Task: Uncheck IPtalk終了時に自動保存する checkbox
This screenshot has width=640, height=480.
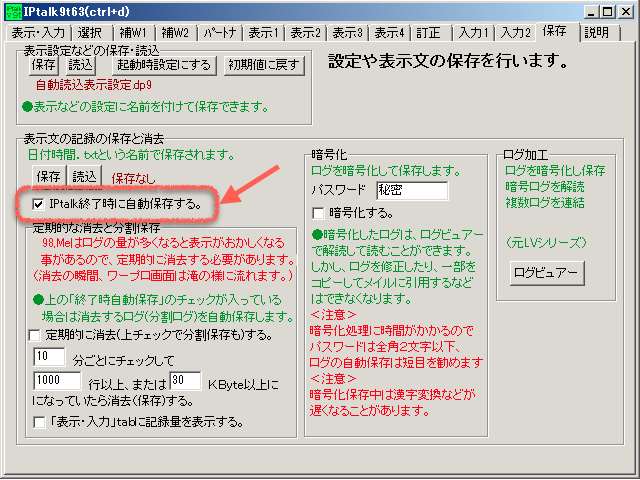Action: [x=38, y=204]
